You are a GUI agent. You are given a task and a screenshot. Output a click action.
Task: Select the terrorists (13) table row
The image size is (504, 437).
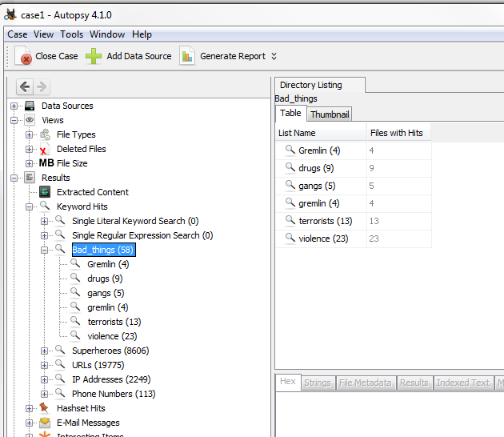click(x=325, y=221)
